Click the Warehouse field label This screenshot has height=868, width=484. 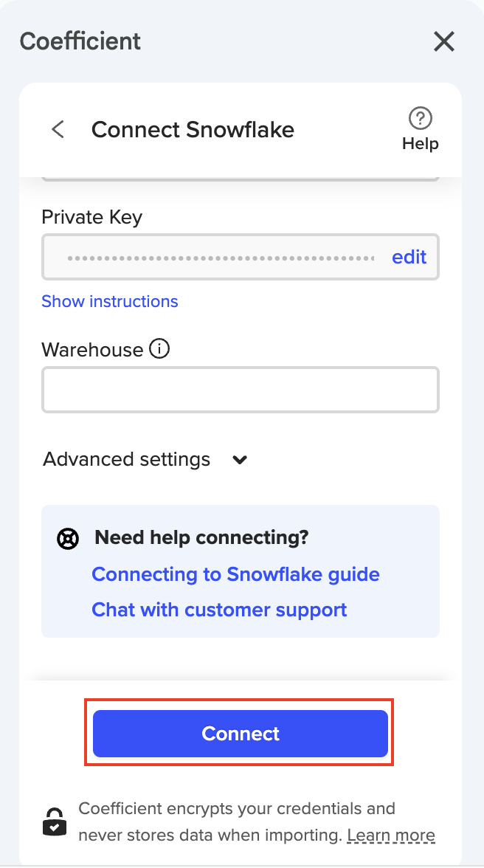(92, 349)
